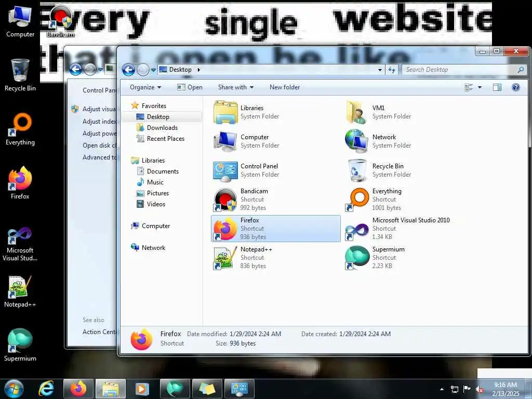Open Downloads in the navigation pane
Screen dimensions: 532x399
[x=162, y=128]
